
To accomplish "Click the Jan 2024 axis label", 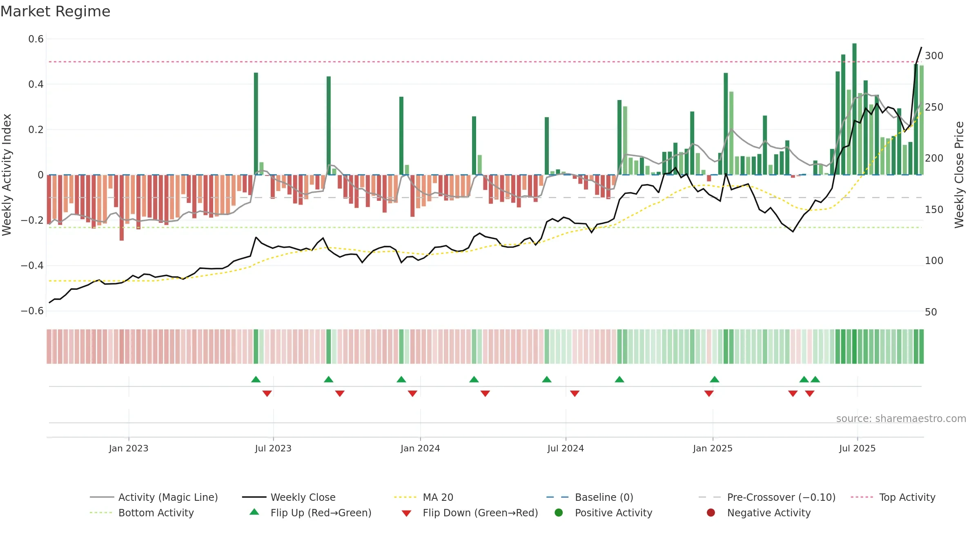I will tap(420, 449).
